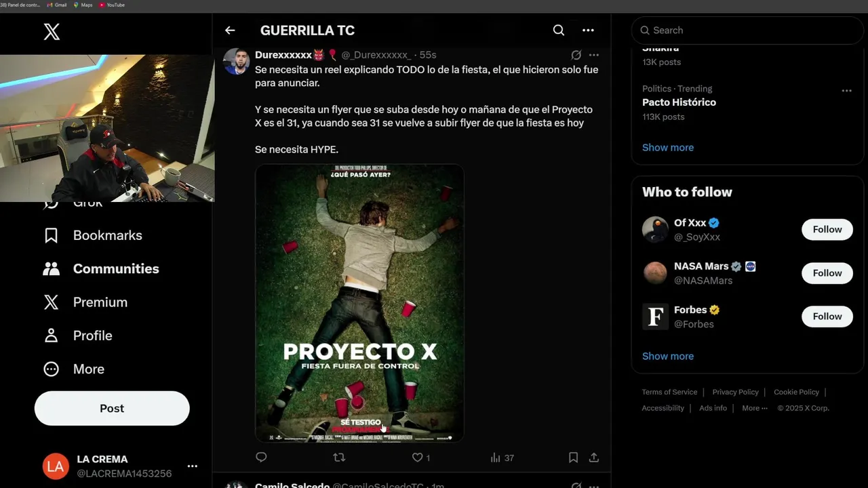
Task: Reply to Durexxxxxx's post
Action: coord(261,457)
